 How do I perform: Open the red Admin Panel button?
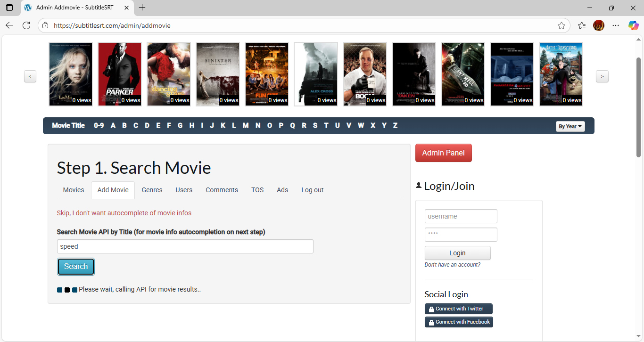pyautogui.click(x=443, y=153)
